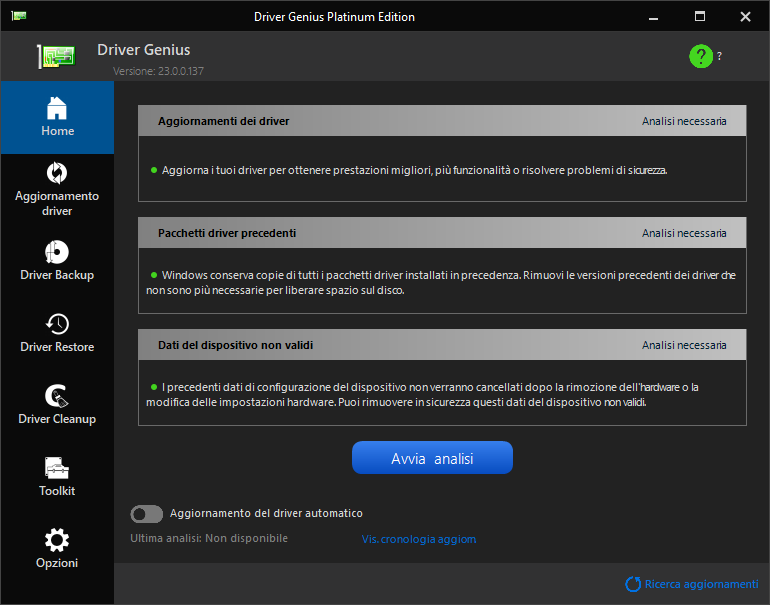Maximize the Driver Genius window
The width and height of the screenshot is (770, 605).
pos(700,17)
